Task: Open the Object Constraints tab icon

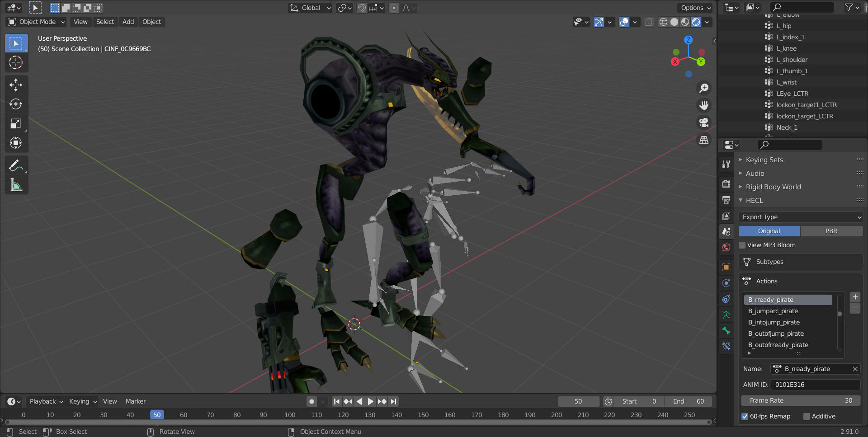Action: click(x=726, y=299)
